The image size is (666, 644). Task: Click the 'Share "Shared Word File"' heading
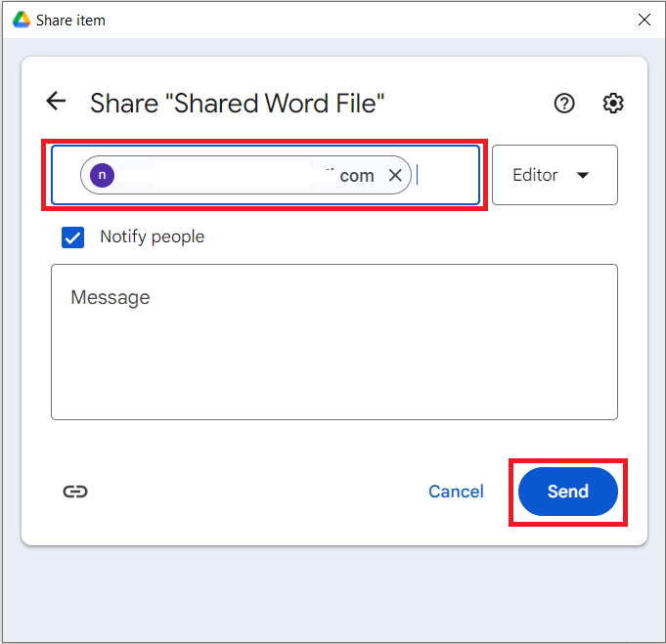[238, 104]
